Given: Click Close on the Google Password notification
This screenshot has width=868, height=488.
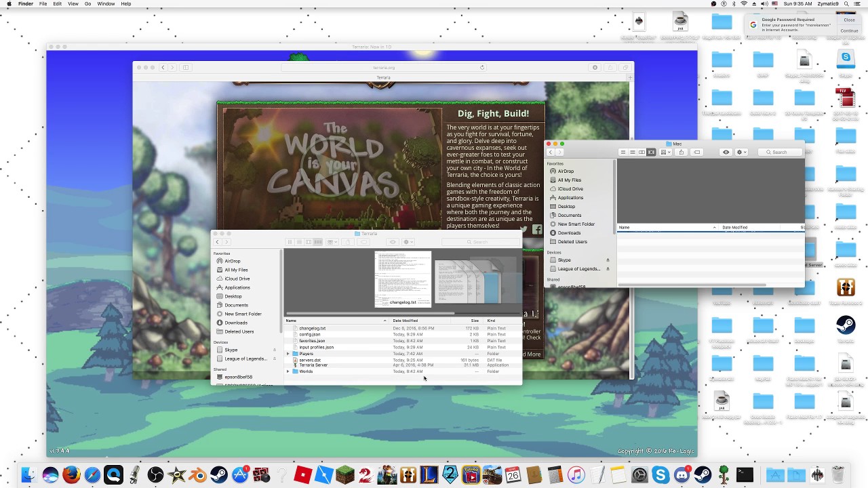Looking at the screenshot, I should (849, 20).
